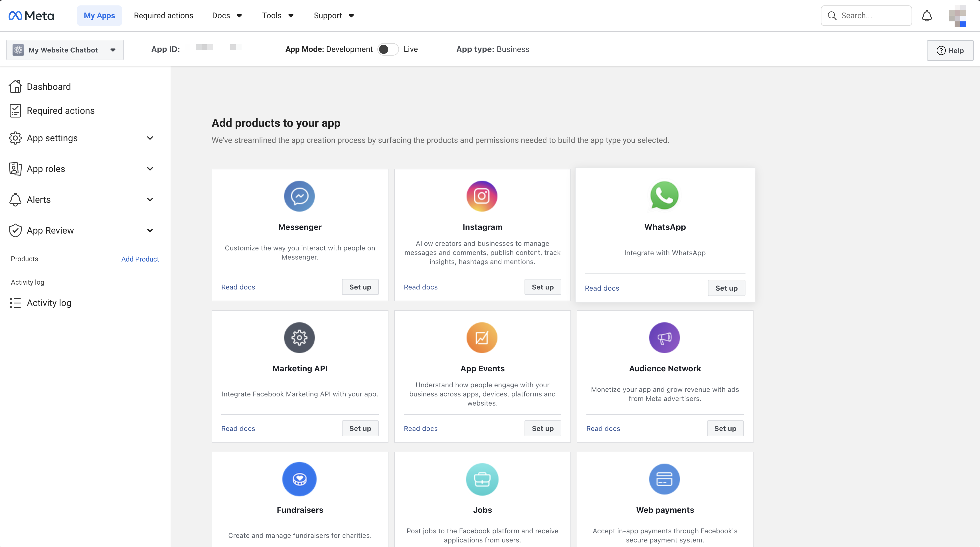
Task: Open the My Website Chatbot app selector
Action: click(65, 50)
